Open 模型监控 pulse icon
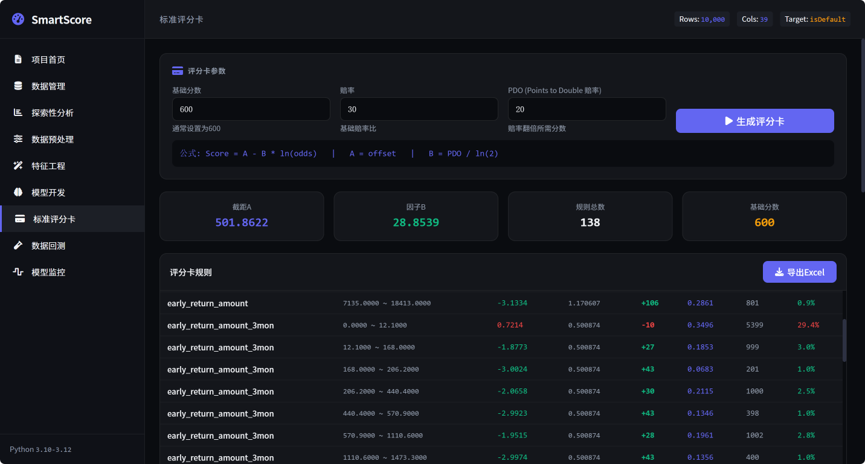 [18, 271]
